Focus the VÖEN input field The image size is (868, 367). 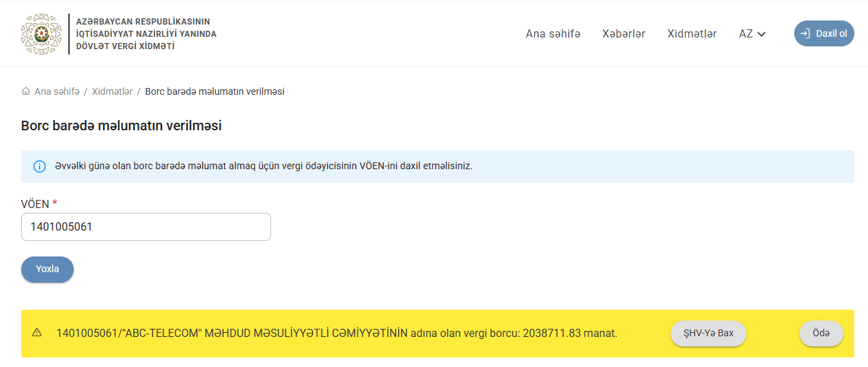[146, 227]
